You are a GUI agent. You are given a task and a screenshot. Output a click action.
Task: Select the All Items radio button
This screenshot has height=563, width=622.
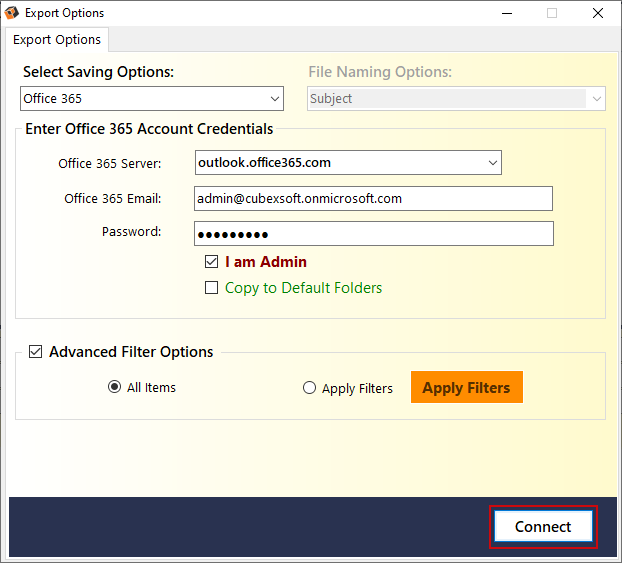pyautogui.click(x=114, y=387)
